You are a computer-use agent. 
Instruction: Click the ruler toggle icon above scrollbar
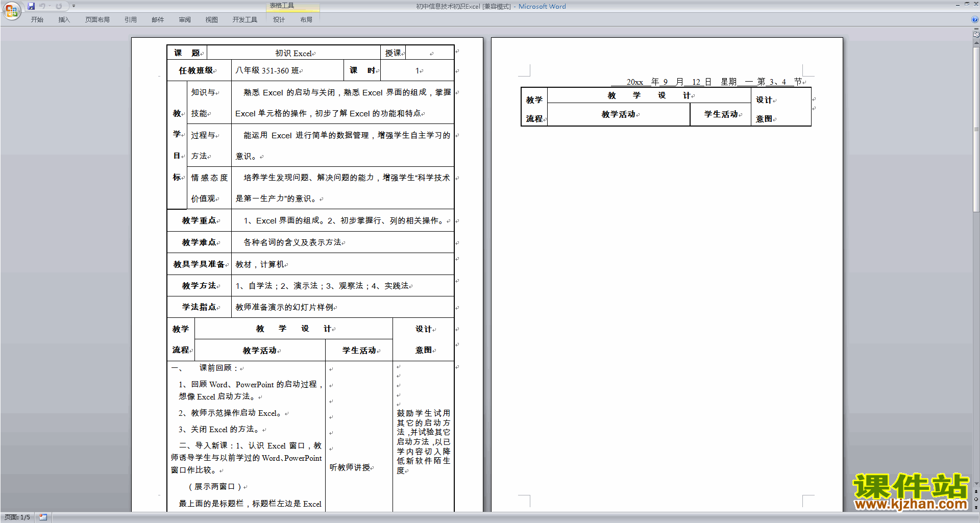tap(976, 35)
